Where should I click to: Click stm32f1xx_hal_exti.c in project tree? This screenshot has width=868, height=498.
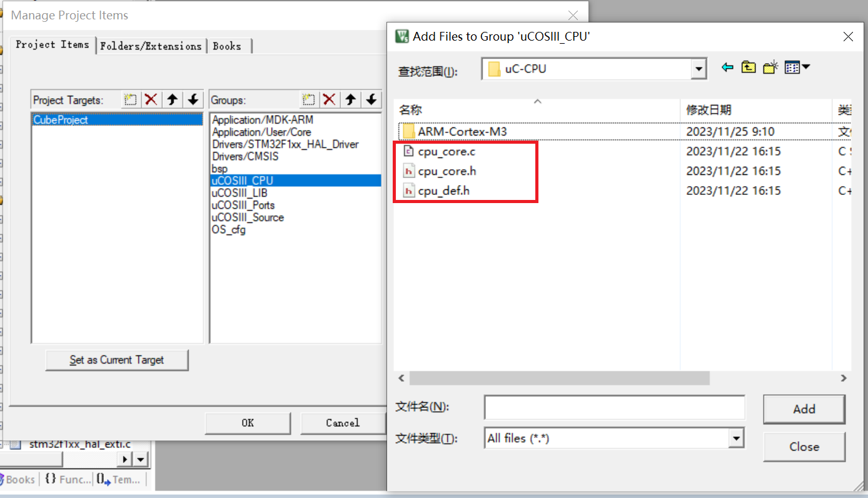point(79,444)
